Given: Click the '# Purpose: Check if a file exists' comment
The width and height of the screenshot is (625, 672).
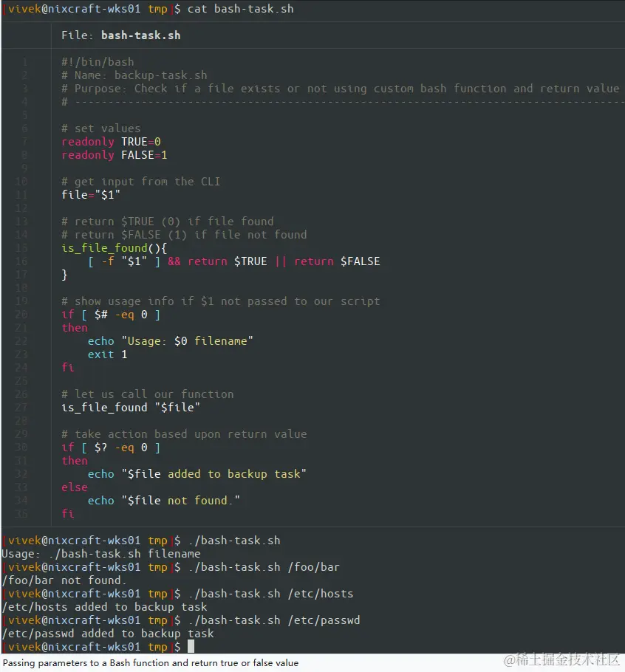Looking at the screenshot, I should point(341,89).
